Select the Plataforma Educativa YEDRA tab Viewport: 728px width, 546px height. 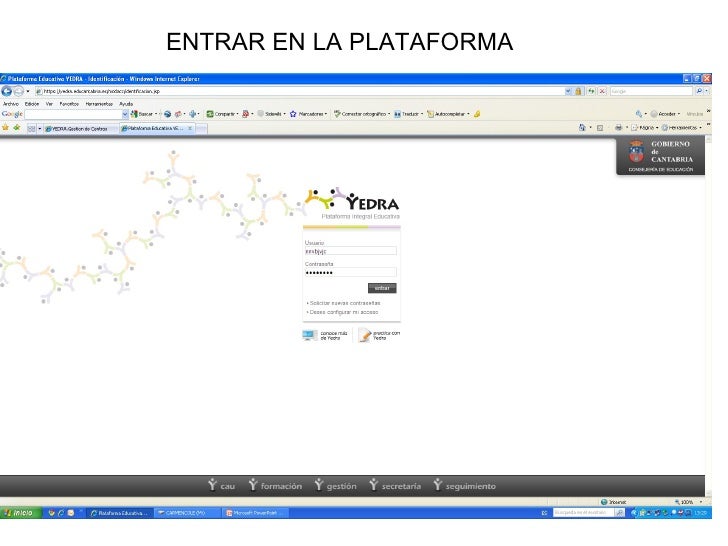[x=153, y=129]
